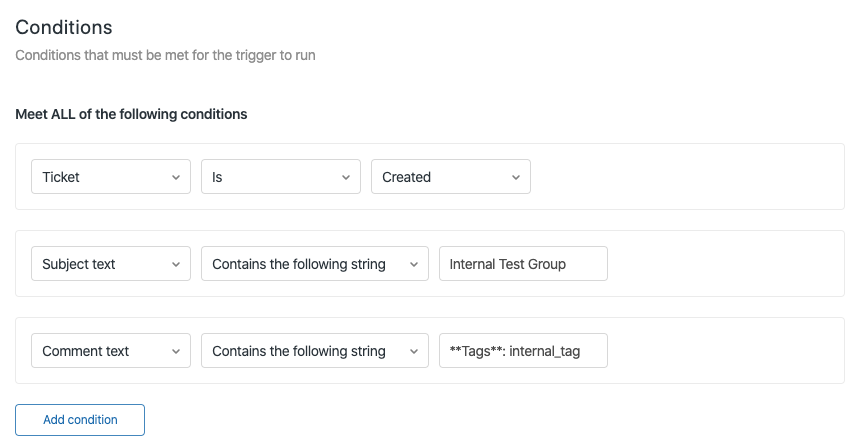The height and width of the screenshot is (444, 855).
Task: Click the operator dropdown chevron beside Internal Test Group
Action: (414, 264)
